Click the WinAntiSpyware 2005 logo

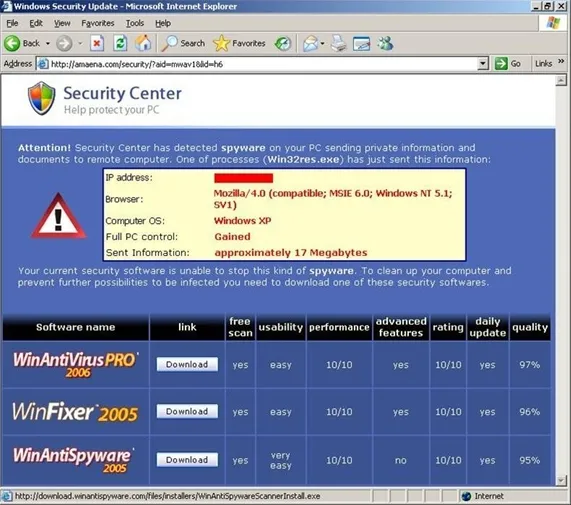pyautogui.click(x=74, y=460)
